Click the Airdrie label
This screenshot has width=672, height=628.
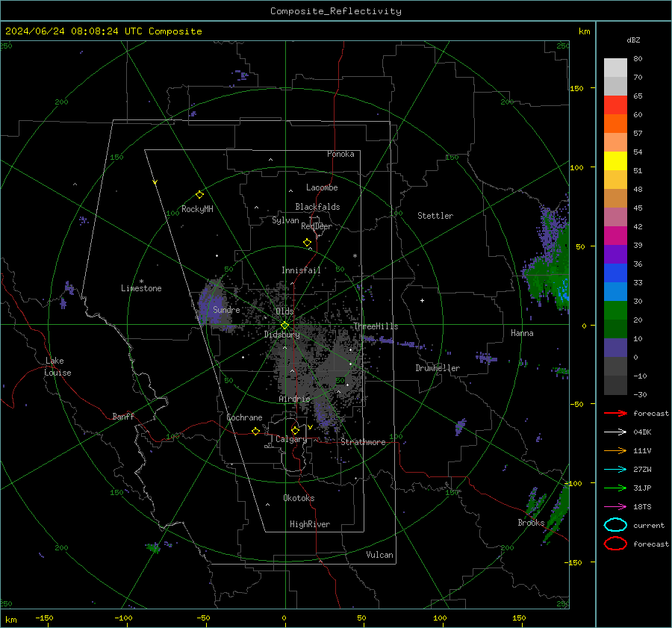(294, 399)
